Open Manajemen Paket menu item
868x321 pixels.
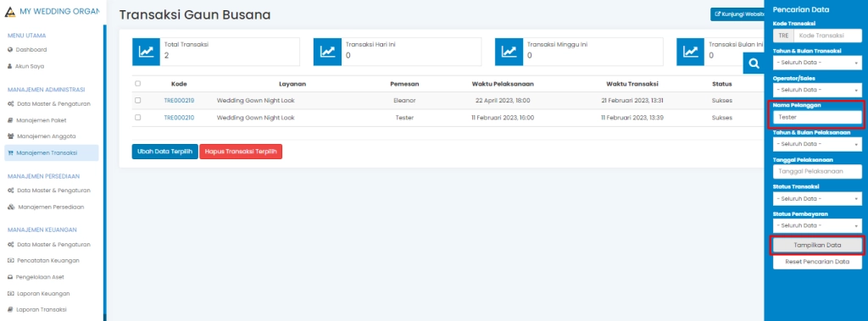pos(52,120)
